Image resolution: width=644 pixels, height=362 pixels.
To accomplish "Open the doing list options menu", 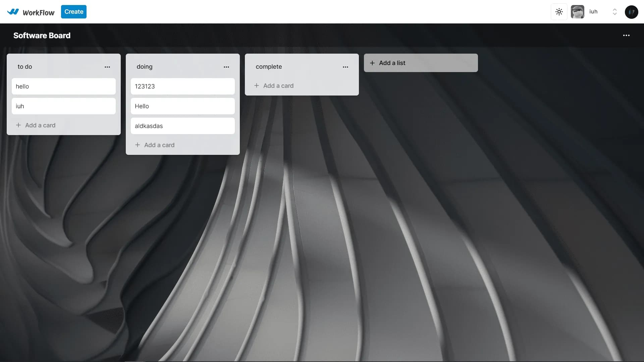I will coord(226,67).
